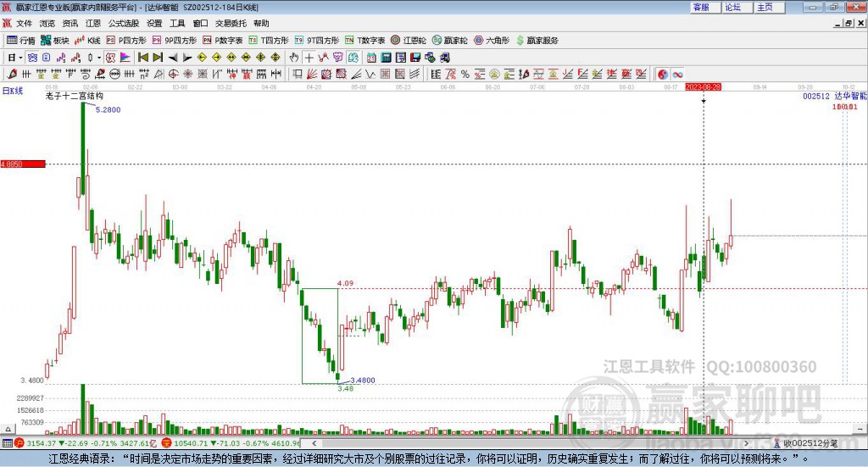Toggle the crosshair cursor tool
The width and height of the screenshot is (868, 467).
309,58
